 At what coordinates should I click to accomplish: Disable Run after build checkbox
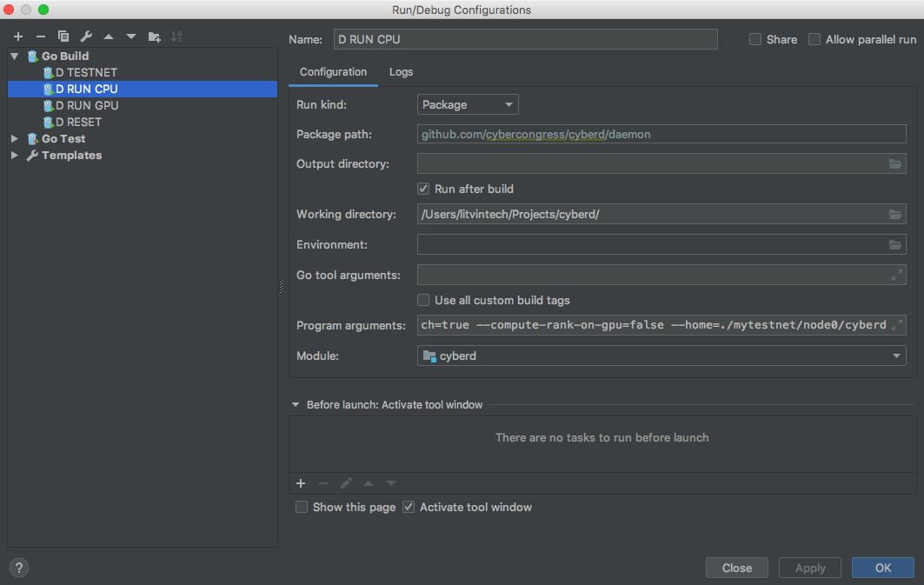423,189
